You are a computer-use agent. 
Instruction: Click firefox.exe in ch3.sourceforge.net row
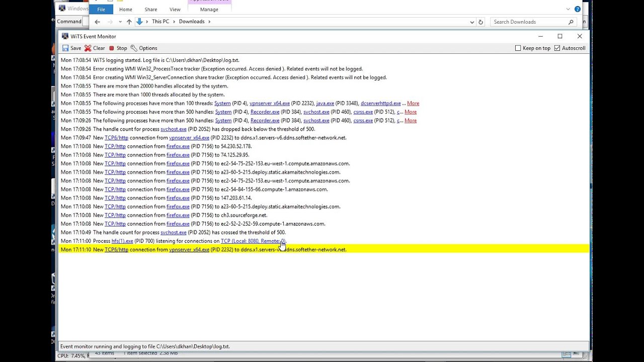click(178, 215)
